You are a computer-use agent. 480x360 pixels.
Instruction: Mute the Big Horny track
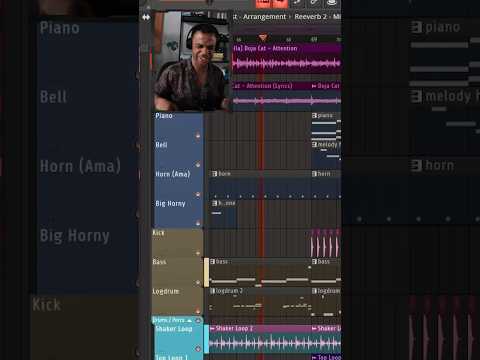click(x=198, y=223)
